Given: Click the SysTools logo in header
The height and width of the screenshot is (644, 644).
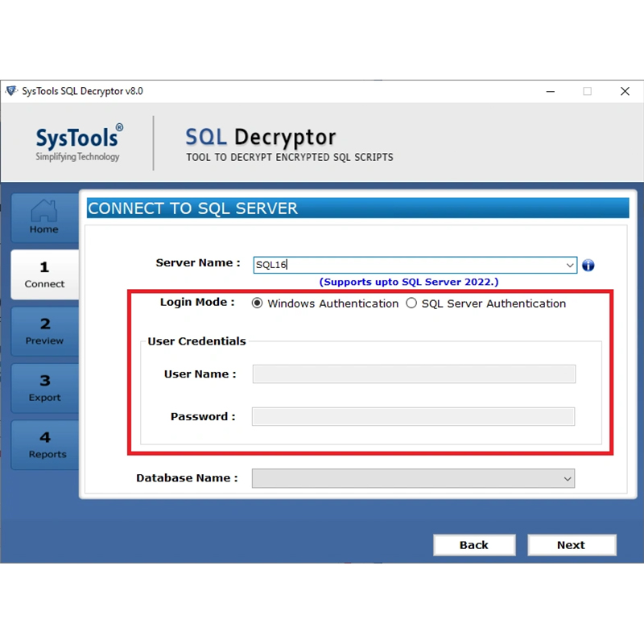Looking at the screenshot, I should [79, 142].
